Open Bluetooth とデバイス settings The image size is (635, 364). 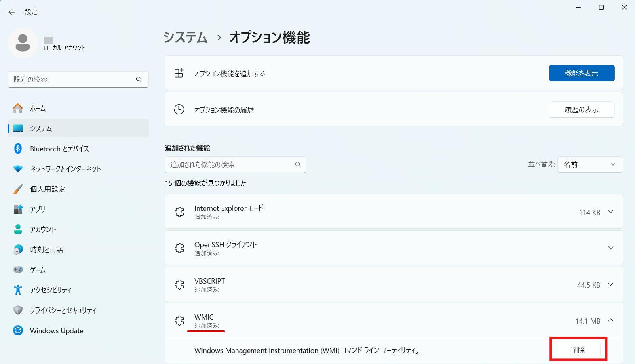click(78, 149)
